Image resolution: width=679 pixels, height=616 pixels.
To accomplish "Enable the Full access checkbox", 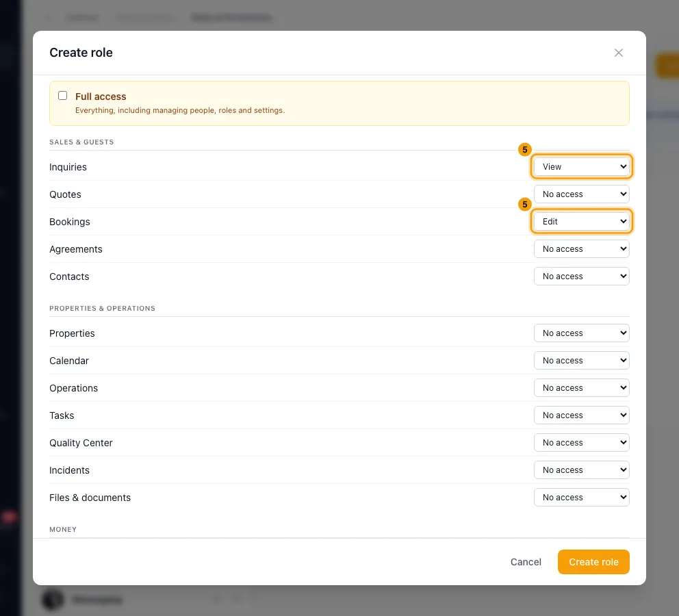I will (63, 96).
